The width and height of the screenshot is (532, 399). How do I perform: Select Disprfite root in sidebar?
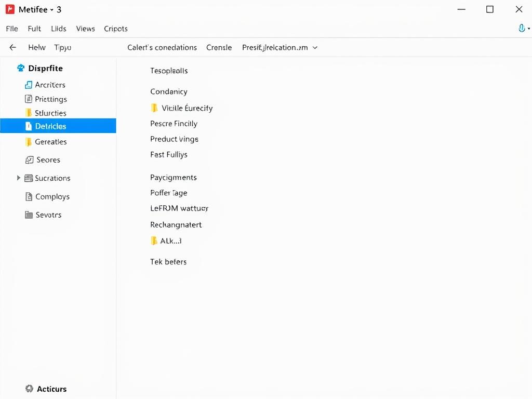pos(46,68)
